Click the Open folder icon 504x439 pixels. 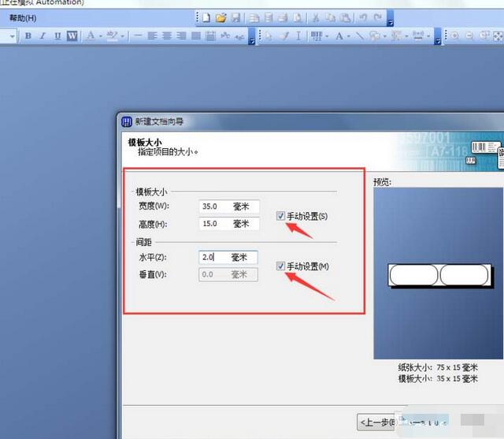coord(221,17)
